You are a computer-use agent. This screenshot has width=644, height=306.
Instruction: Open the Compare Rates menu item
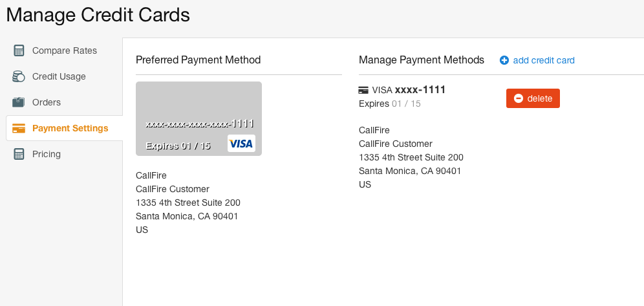(x=64, y=50)
